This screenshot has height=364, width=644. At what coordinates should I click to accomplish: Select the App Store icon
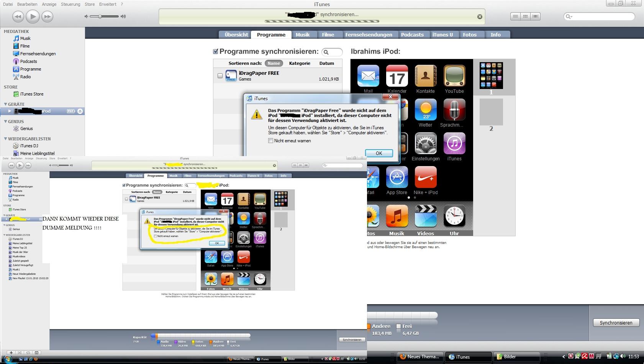tap(397, 177)
